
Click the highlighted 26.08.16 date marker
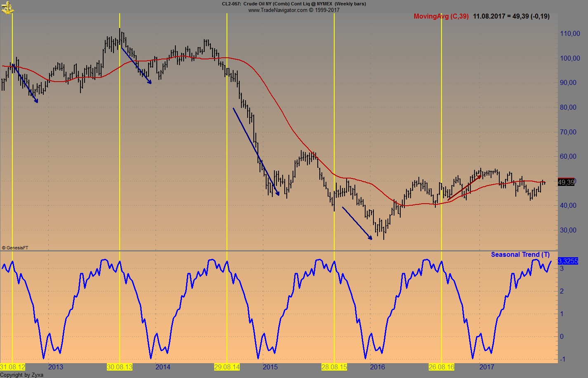tap(442, 367)
